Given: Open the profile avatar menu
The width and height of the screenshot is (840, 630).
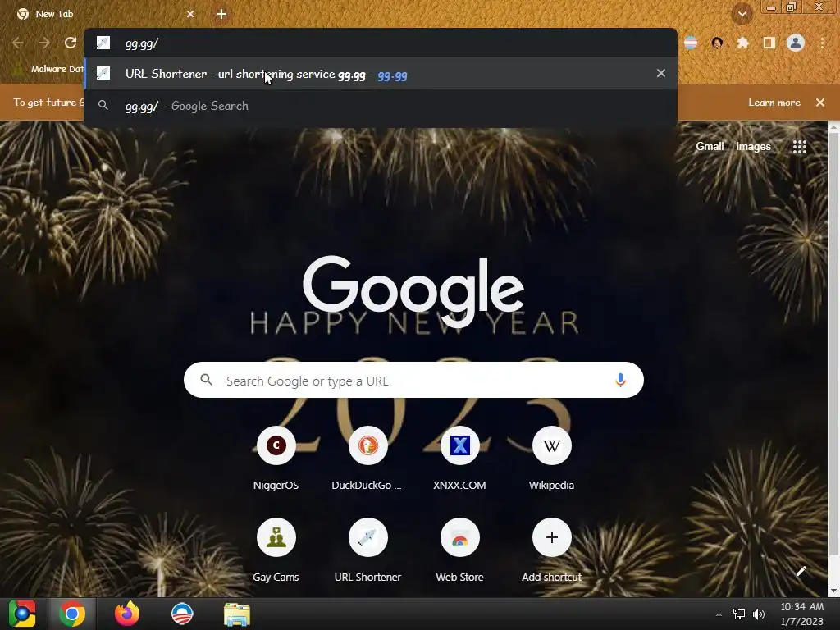Looking at the screenshot, I should click(x=796, y=43).
